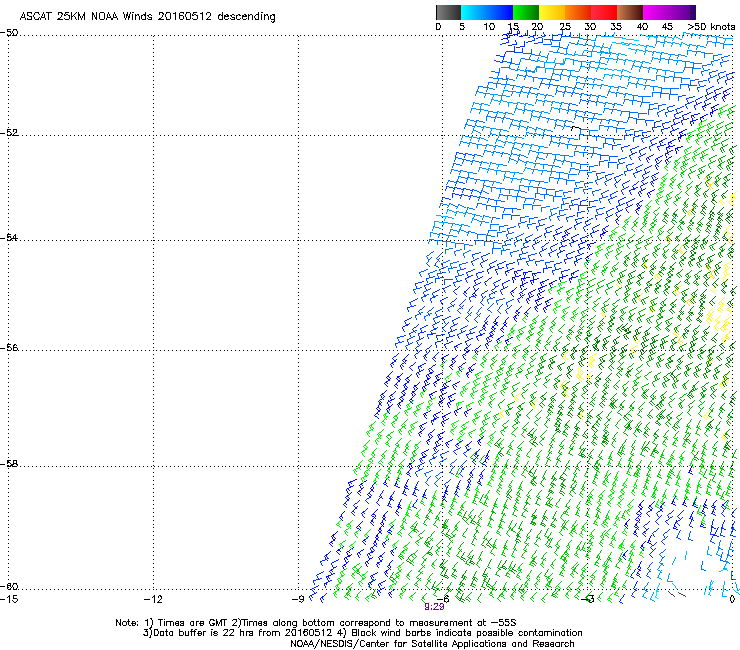Click the gray 0-5 knots color swatch
The height and width of the screenshot is (650, 740).
tap(448, 12)
